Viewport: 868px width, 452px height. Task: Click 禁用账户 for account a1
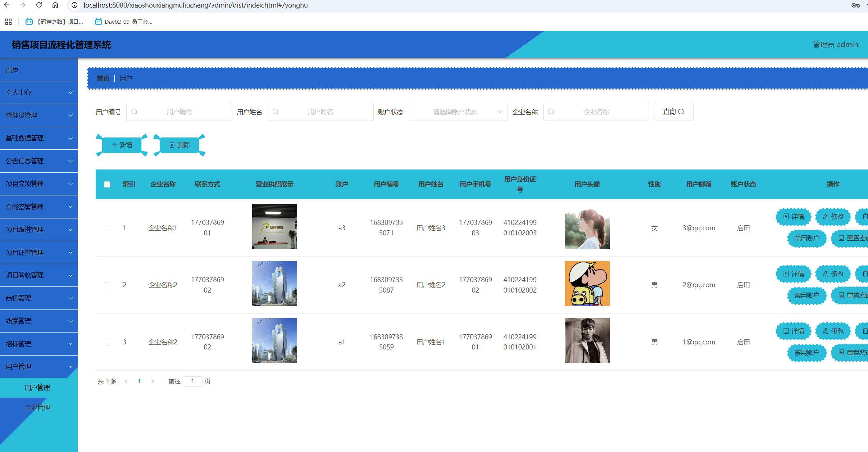[807, 353]
